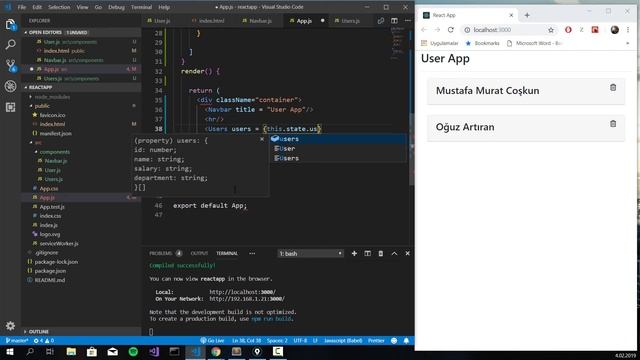Open index.css in the explorer tree
This screenshot has height=360, width=640.
(50, 216)
